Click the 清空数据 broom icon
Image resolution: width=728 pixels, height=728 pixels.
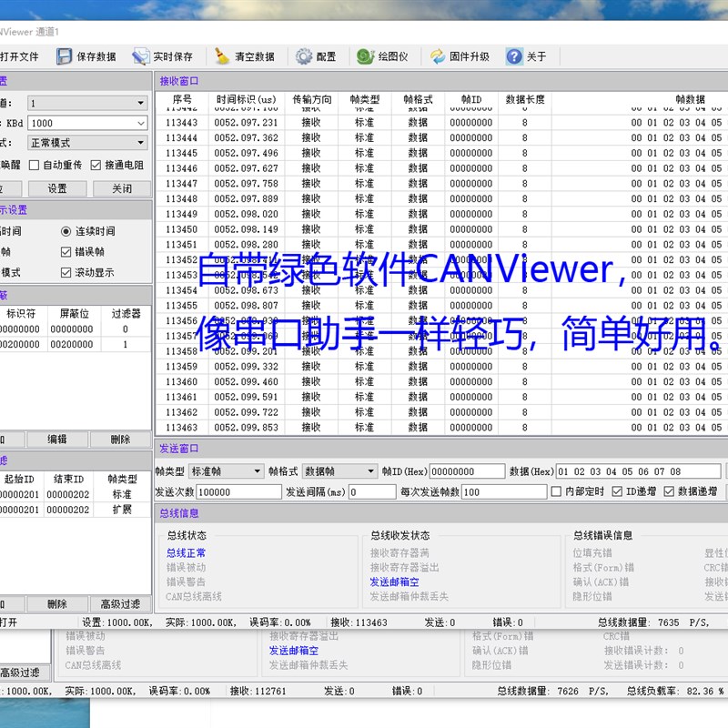pos(222,56)
